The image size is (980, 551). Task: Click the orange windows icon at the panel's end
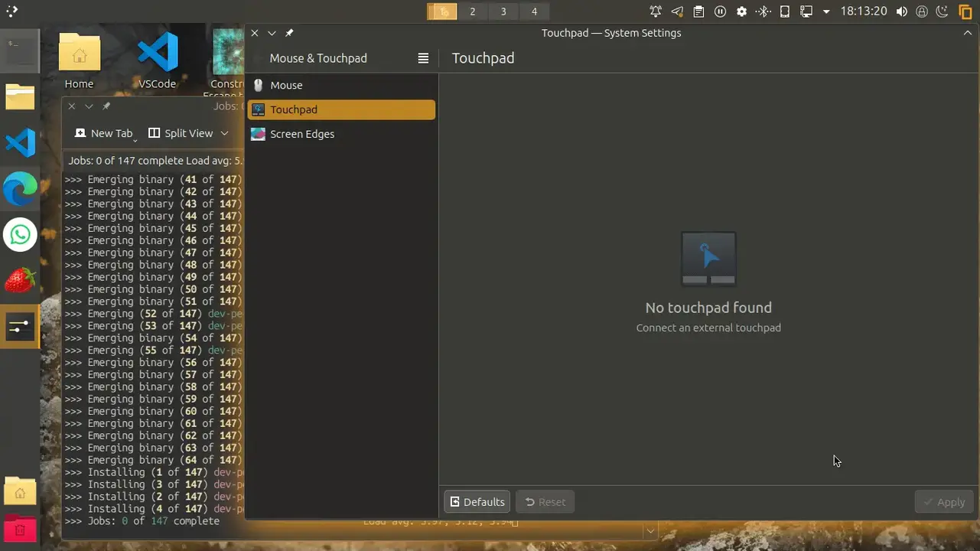[965, 11]
